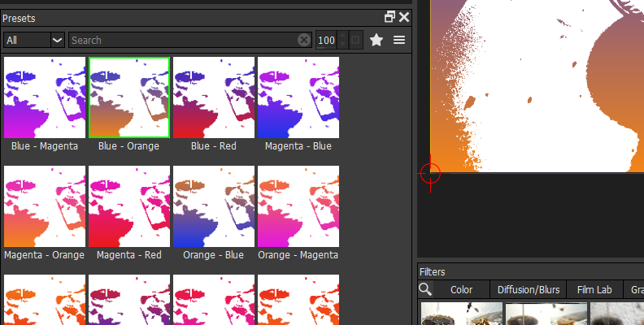Decrease thumbnail size with down arrow
This screenshot has height=325, width=644.
(342, 45)
